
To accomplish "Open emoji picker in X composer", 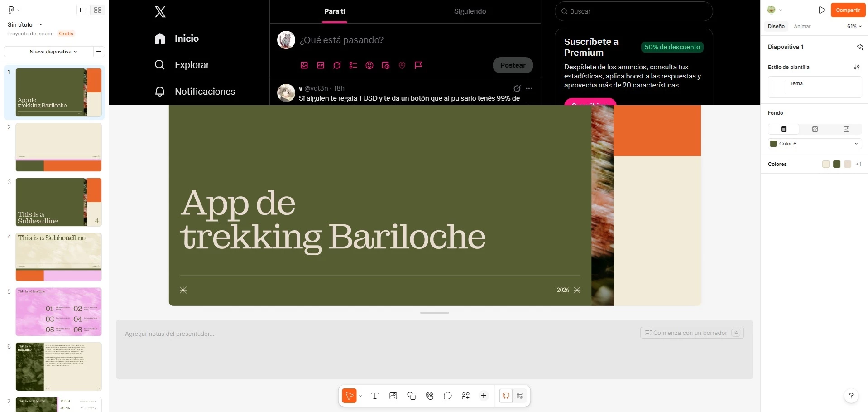I will [369, 65].
